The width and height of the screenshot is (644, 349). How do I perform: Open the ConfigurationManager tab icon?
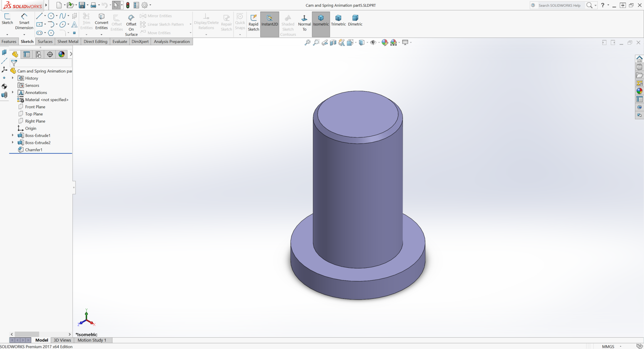click(x=38, y=54)
